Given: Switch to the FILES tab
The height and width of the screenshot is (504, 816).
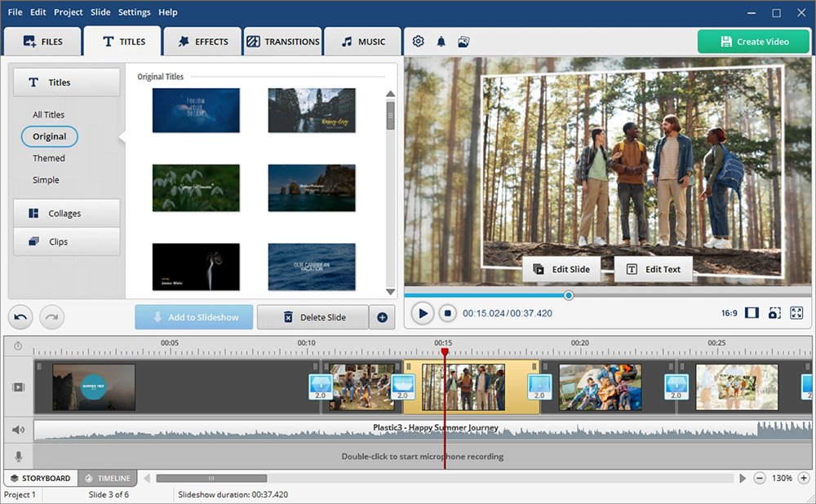Looking at the screenshot, I should click(x=42, y=42).
